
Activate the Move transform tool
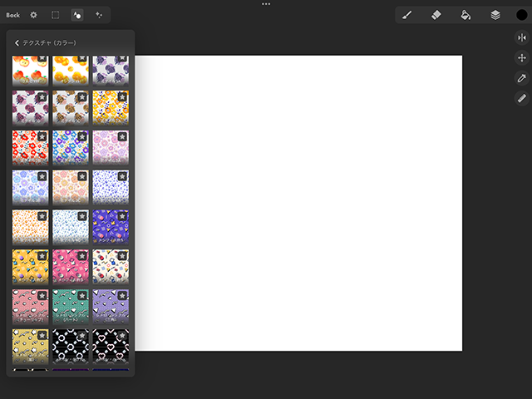pyautogui.click(x=522, y=58)
